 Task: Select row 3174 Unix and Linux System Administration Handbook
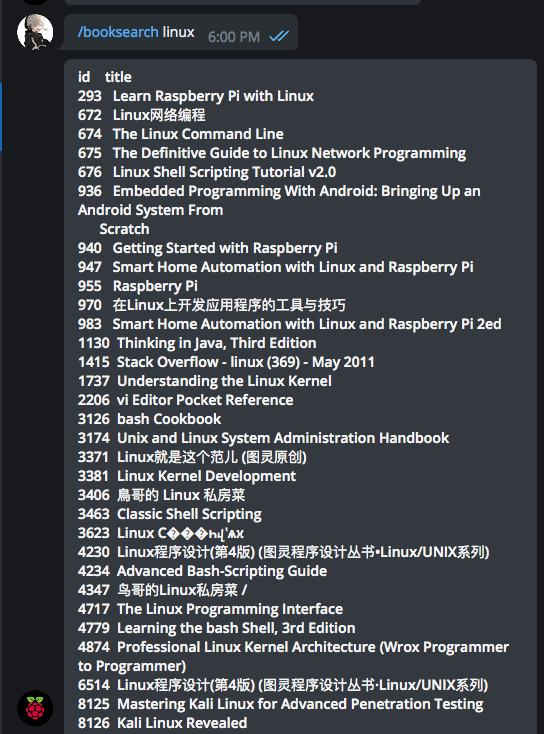(264, 438)
